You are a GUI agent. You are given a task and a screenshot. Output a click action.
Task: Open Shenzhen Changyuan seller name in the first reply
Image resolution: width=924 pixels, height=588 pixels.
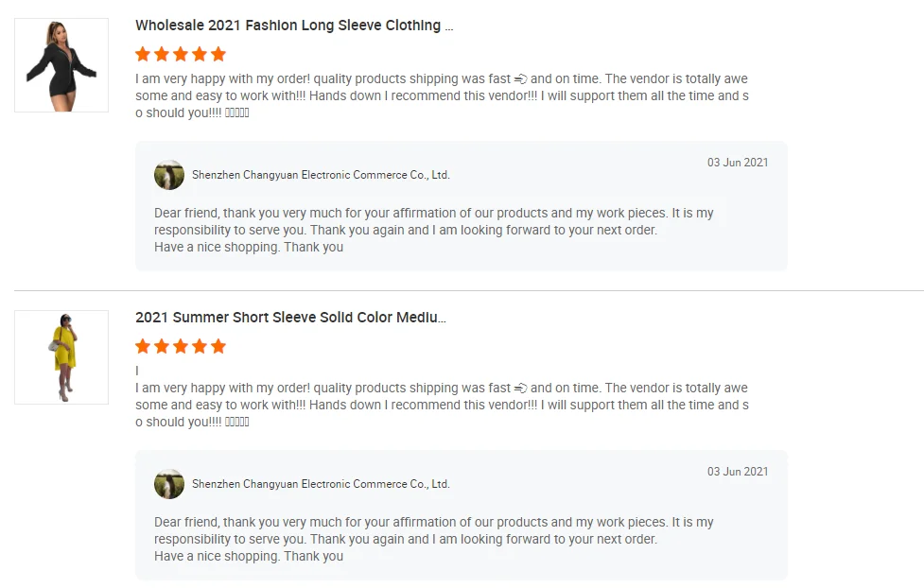321,175
